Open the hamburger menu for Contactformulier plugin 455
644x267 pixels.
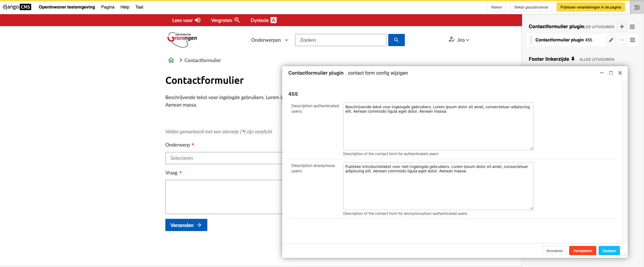632,40
